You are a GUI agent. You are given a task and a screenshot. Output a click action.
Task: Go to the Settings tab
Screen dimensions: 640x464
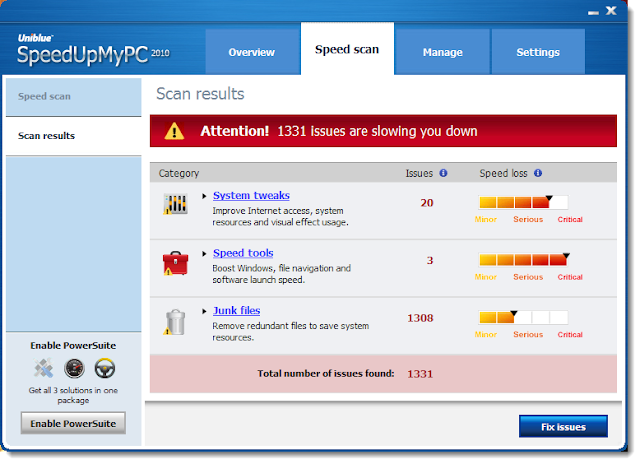(x=538, y=52)
